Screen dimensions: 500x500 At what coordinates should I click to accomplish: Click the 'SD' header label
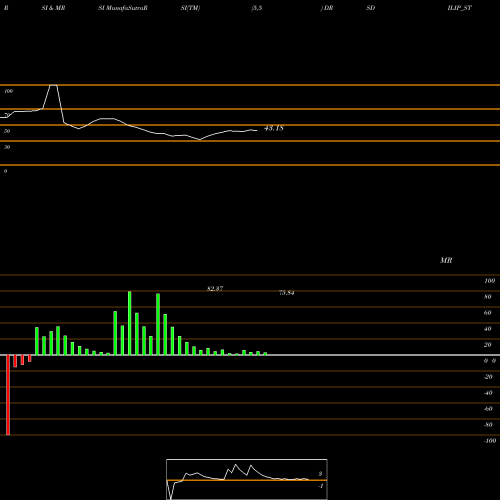click(370, 8)
